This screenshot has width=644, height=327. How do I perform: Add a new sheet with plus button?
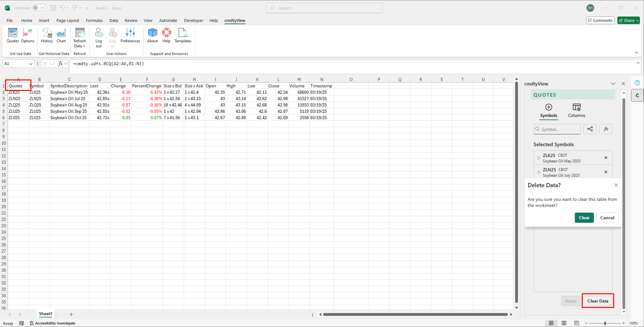[71, 314]
